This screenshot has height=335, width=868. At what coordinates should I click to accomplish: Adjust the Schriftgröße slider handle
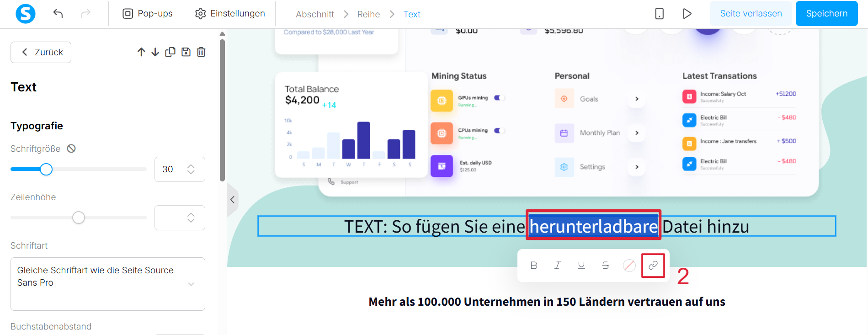pyautogui.click(x=46, y=169)
